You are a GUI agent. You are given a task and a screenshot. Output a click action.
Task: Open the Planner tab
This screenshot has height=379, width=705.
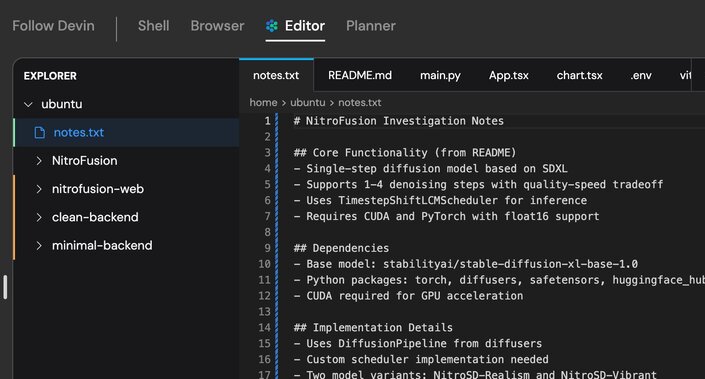click(x=370, y=26)
